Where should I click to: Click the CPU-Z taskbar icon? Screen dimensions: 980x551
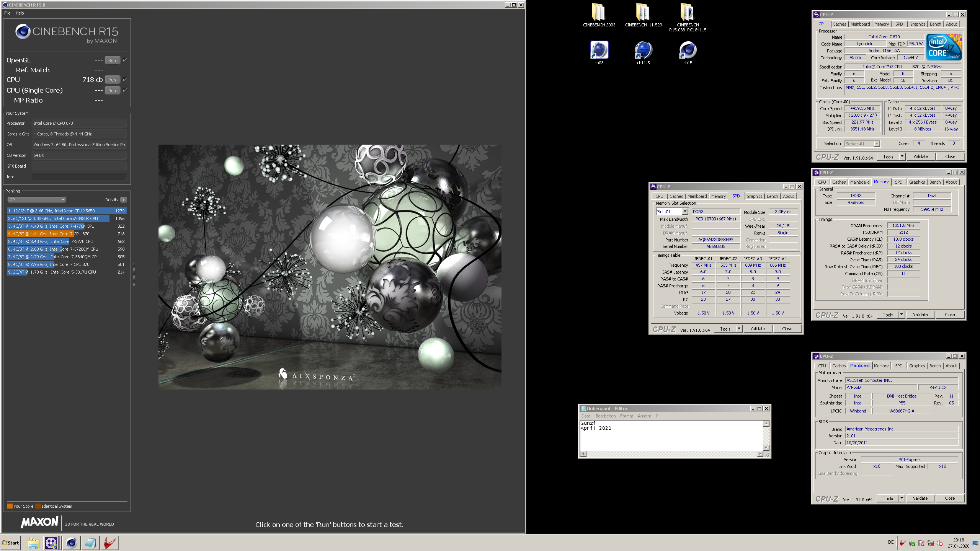[51, 543]
